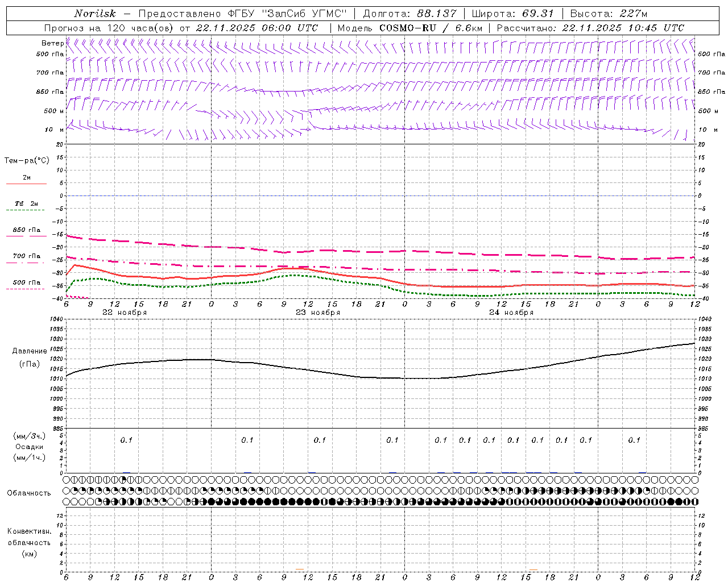Click the (мм/3ч.) precipitation unit label
This screenshot has width=728, height=582.
[30, 436]
